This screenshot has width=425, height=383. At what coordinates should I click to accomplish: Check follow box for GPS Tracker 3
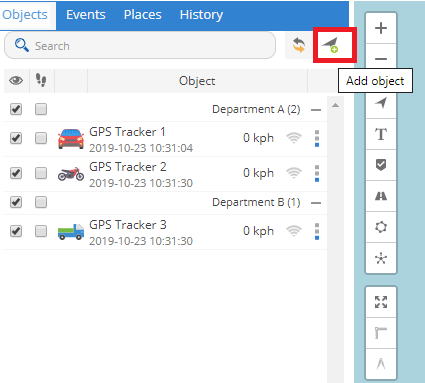click(41, 231)
